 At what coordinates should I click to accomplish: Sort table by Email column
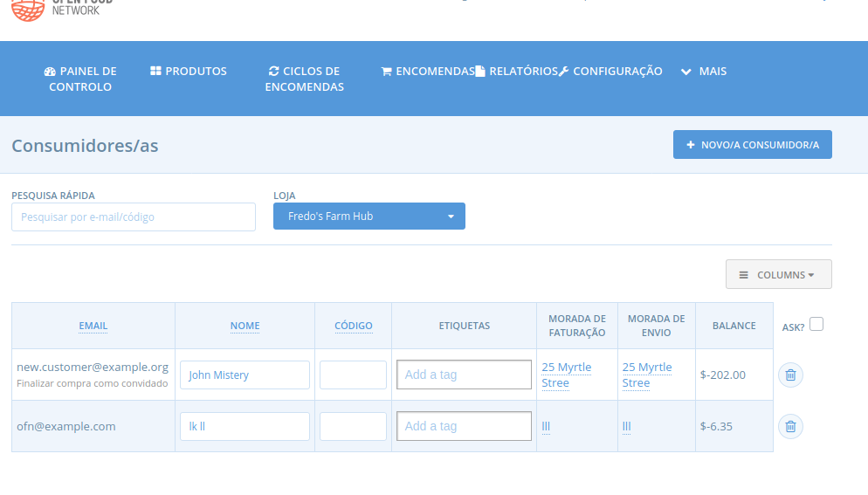[93, 326]
